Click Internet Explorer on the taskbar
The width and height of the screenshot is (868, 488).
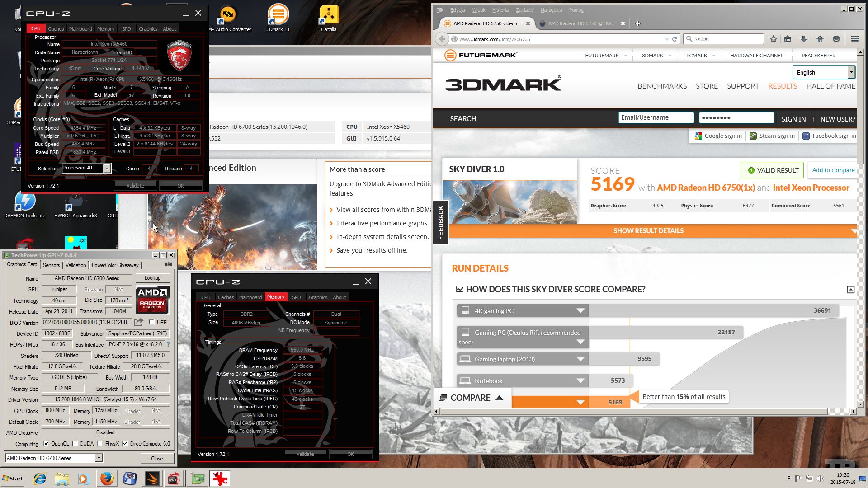39,479
